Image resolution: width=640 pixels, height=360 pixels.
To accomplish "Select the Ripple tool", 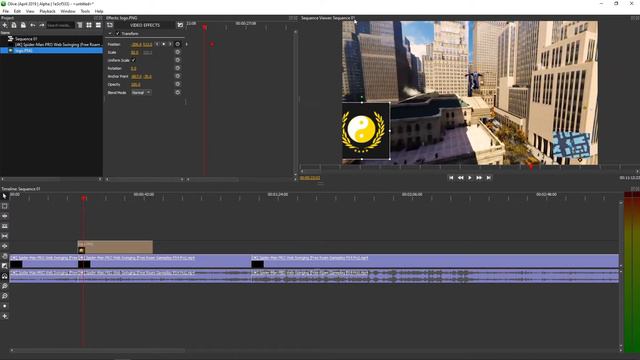I will (x=5, y=216).
